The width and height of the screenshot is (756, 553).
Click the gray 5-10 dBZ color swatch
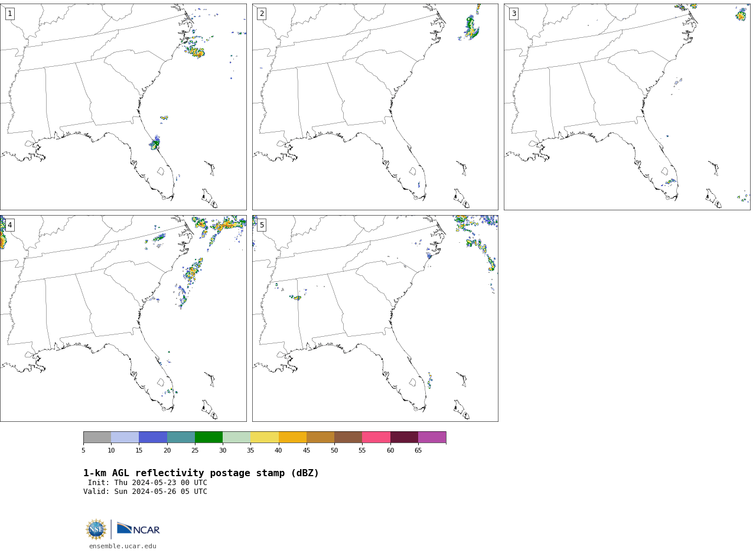pos(97,437)
